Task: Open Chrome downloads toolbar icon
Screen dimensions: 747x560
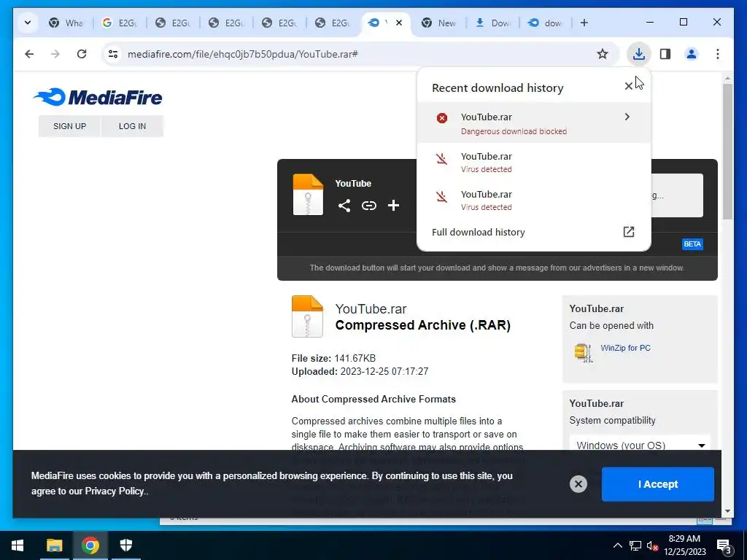Action: point(638,54)
